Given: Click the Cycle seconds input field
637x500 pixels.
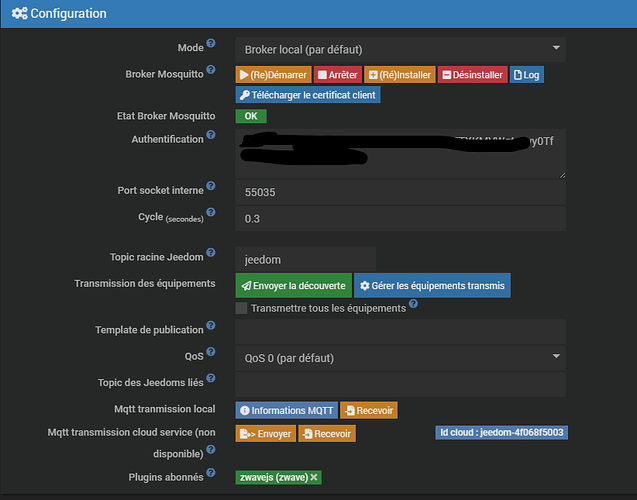Looking at the screenshot, I should [x=400, y=217].
